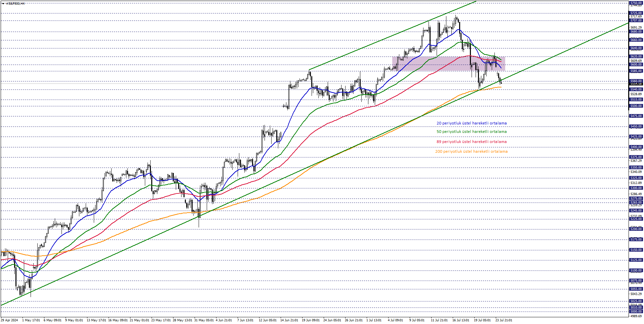644x324 pixels.
Task: Click the 5367.29 axis price value
Action: point(636,161)
